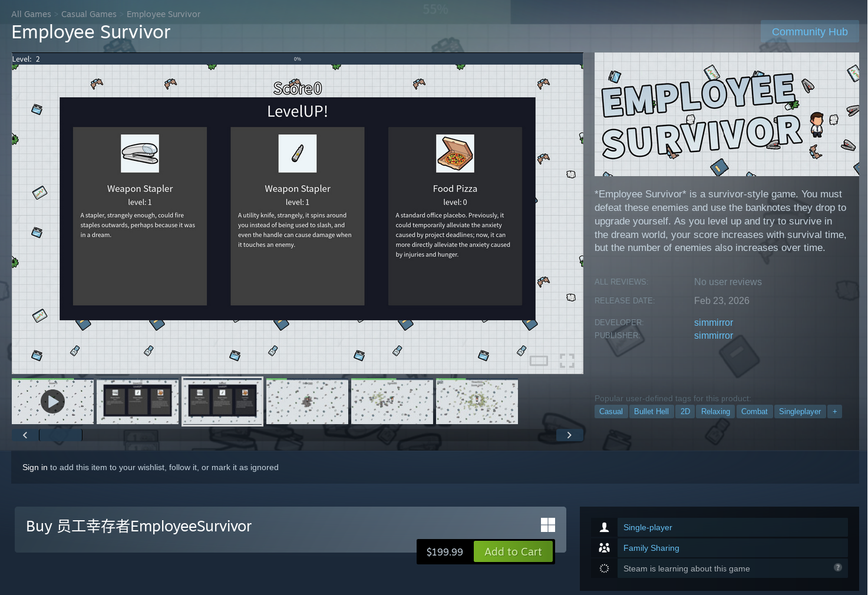Expand more tags with the plus button
Image resolution: width=868 pixels, height=595 pixels.
click(x=834, y=411)
